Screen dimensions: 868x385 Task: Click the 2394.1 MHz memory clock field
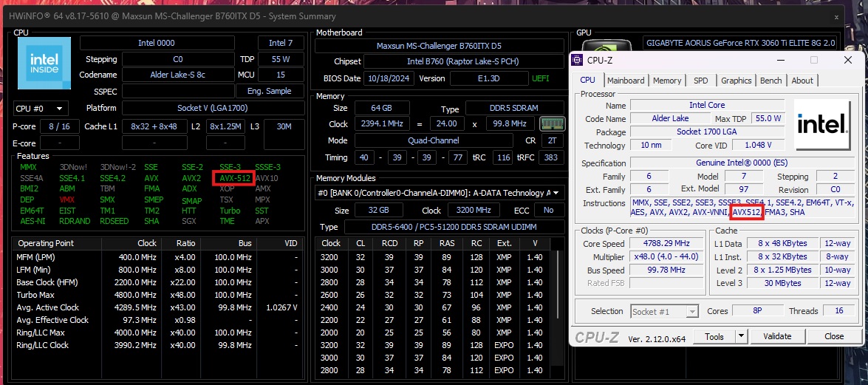coord(381,123)
